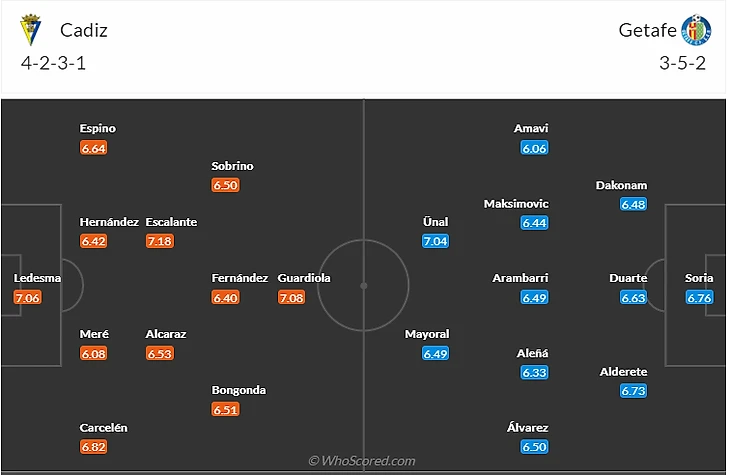
Task: Select goalkeeper Ledesma's 7.06 rating badge
Action: (27, 297)
